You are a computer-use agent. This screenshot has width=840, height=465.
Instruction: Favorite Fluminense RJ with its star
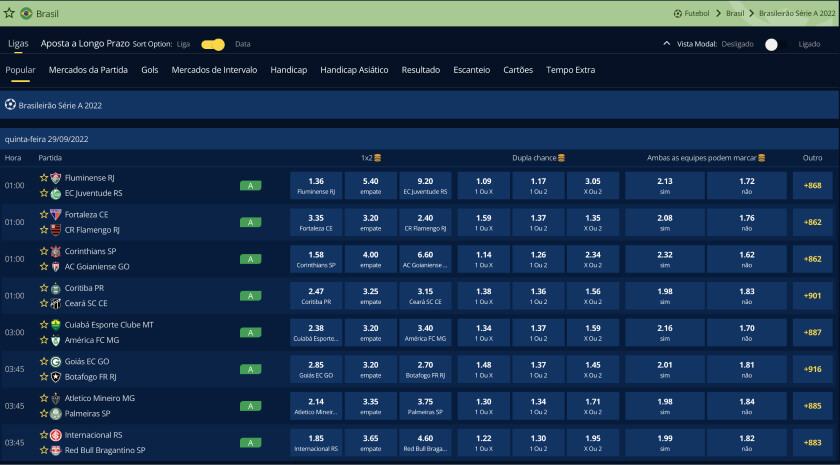pos(44,177)
